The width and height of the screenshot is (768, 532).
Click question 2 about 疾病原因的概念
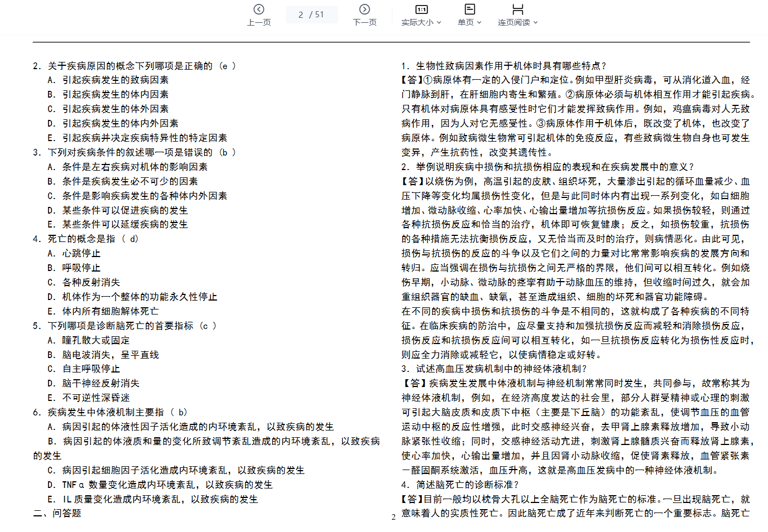(134, 66)
